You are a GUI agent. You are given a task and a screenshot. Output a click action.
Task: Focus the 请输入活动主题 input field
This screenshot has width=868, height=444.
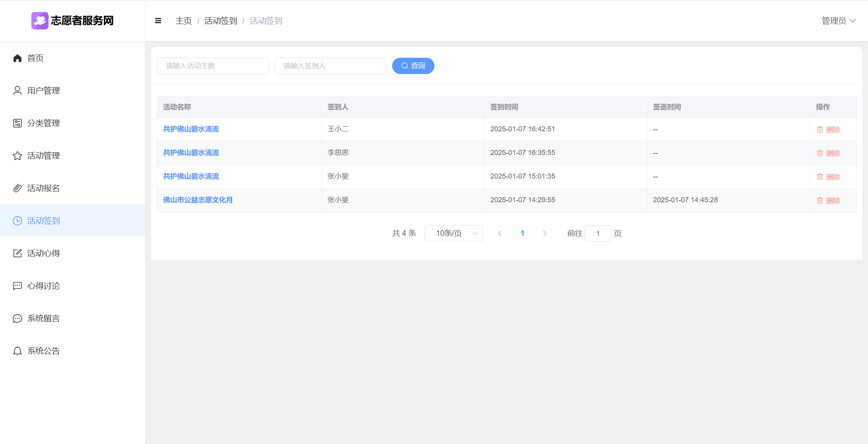tap(213, 66)
